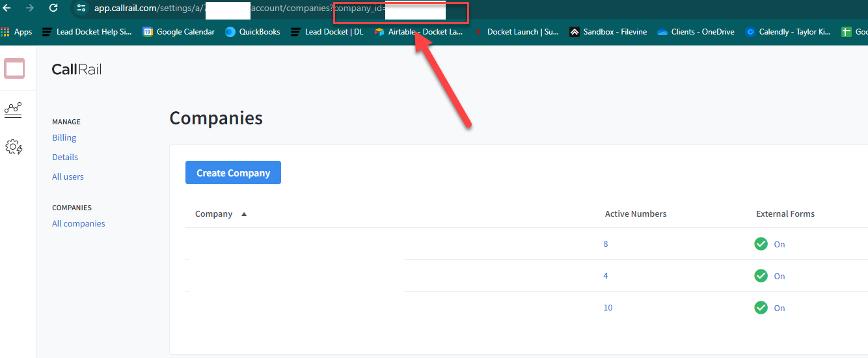
Task: Click the Companies page heading
Action: point(216,118)
